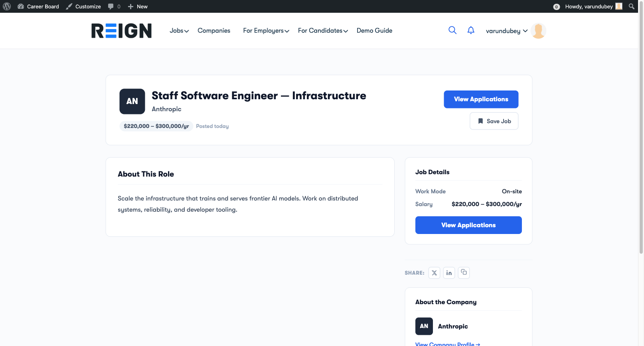Share the job on X
The height and width of the screenshot is (346, 644).
tap(435, 273)
